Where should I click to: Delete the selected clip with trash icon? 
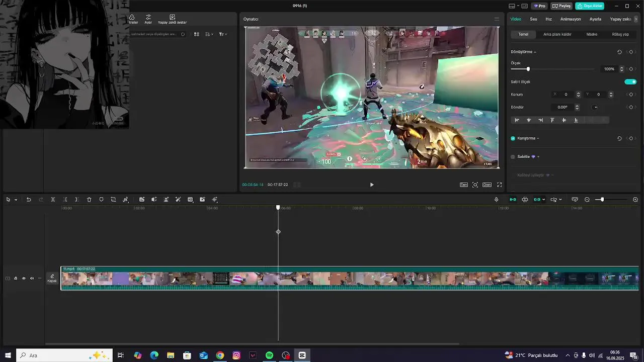pos(89,200)
